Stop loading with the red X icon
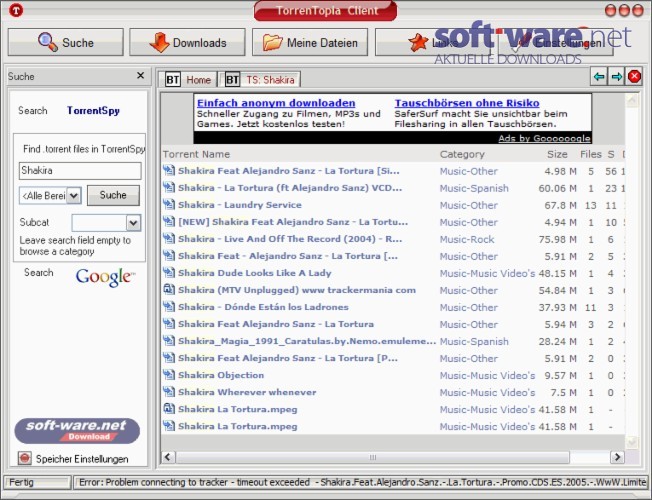This screenshot has width=652, height=500. pyautogui.click(x=634, y=76)
